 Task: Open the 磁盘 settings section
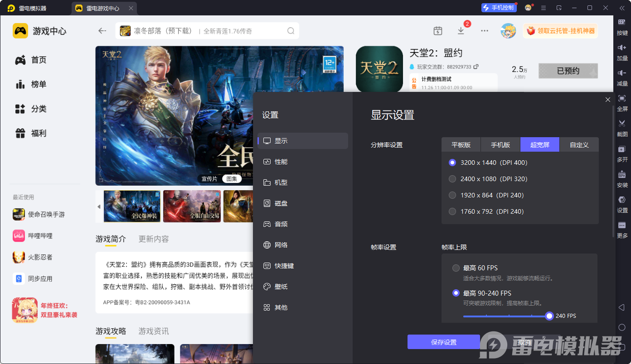tap(303, 203)
